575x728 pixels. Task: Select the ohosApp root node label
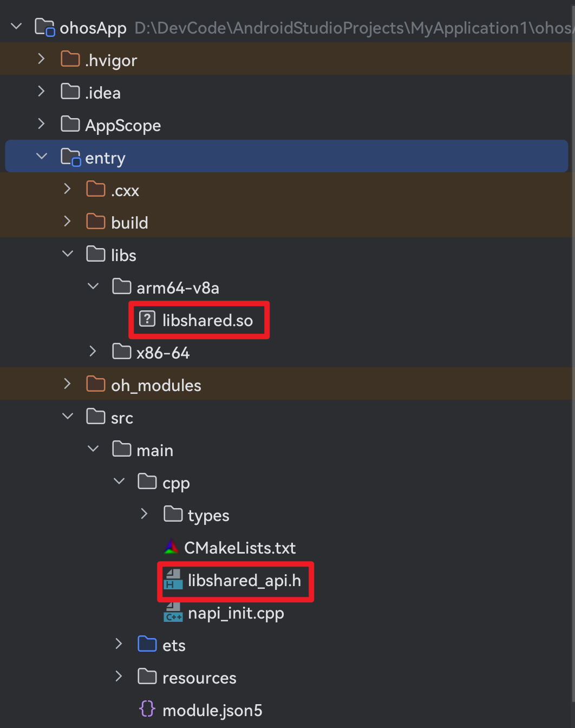click(x=93, y=28)
